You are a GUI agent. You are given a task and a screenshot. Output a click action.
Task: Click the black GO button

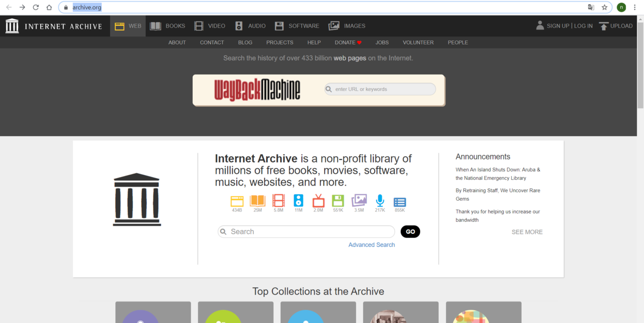(x=411, y=232)
